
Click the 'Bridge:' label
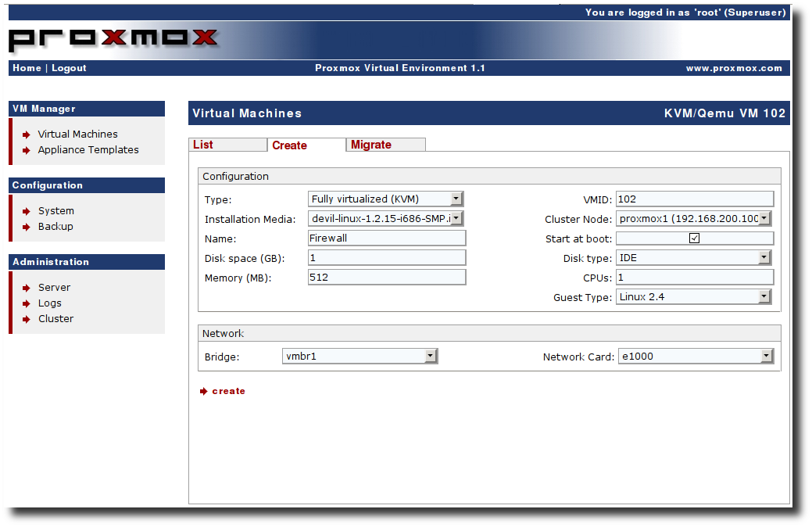pyautogui.click(x=222, y=357)
